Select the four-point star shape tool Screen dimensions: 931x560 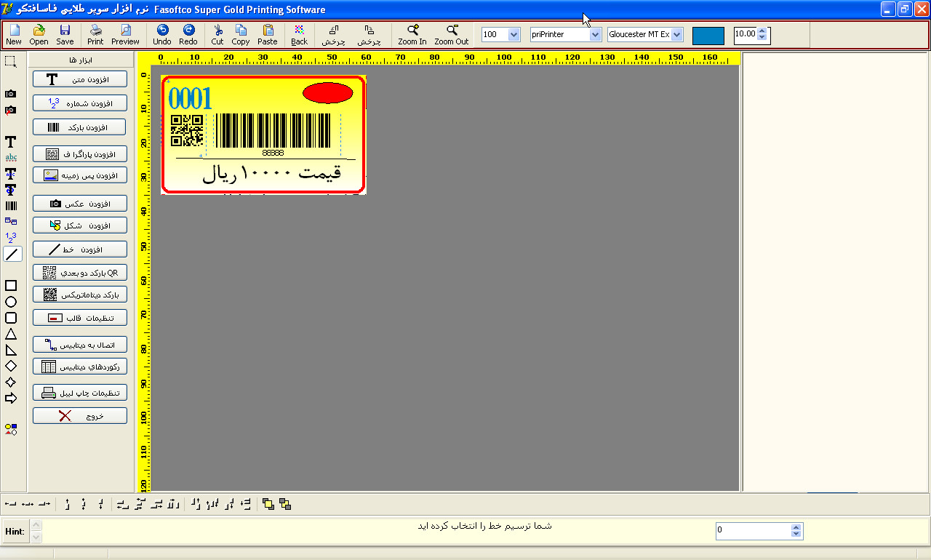(11, 382)
